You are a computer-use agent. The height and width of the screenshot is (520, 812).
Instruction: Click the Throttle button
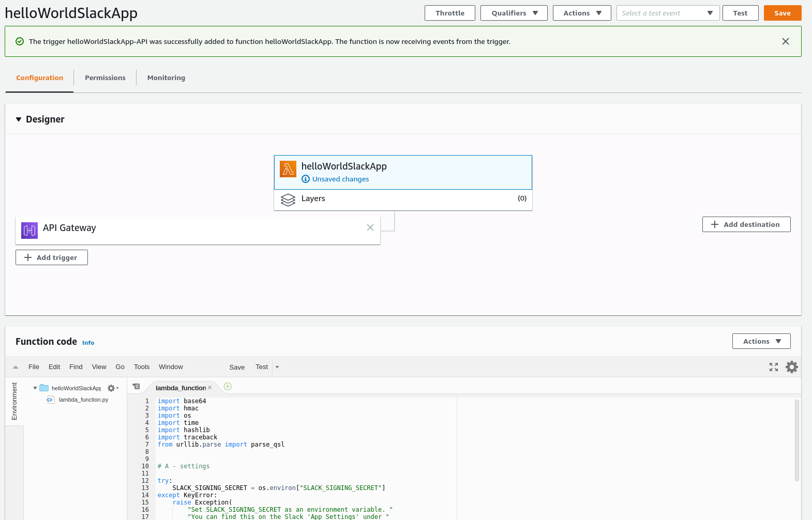click(x=450, y=13)
